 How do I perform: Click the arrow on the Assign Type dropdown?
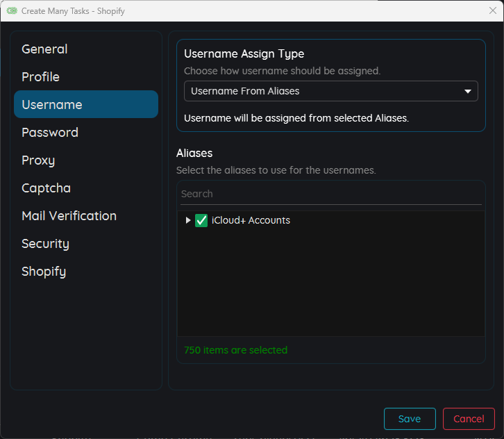[467, 91]
